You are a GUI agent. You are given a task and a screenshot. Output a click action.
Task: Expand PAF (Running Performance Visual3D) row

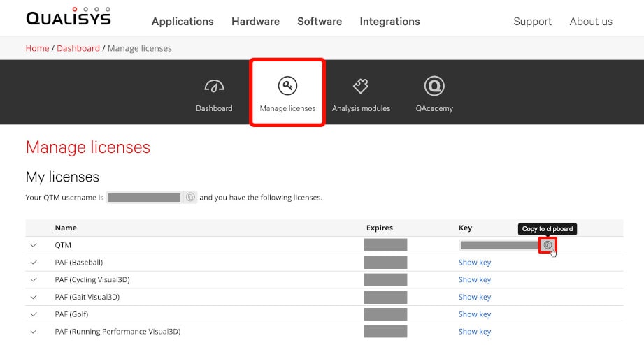(34, 332)
